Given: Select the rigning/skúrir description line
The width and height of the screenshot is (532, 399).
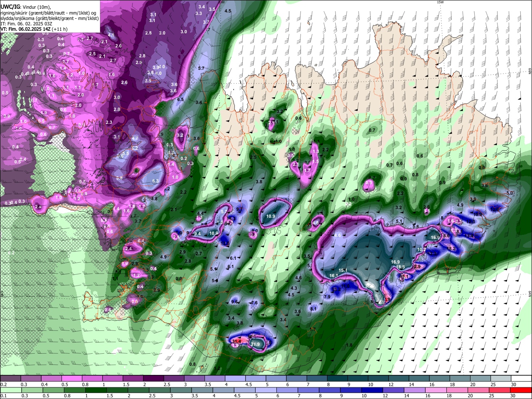Looking at the screenshot, I should coord(48,13).
